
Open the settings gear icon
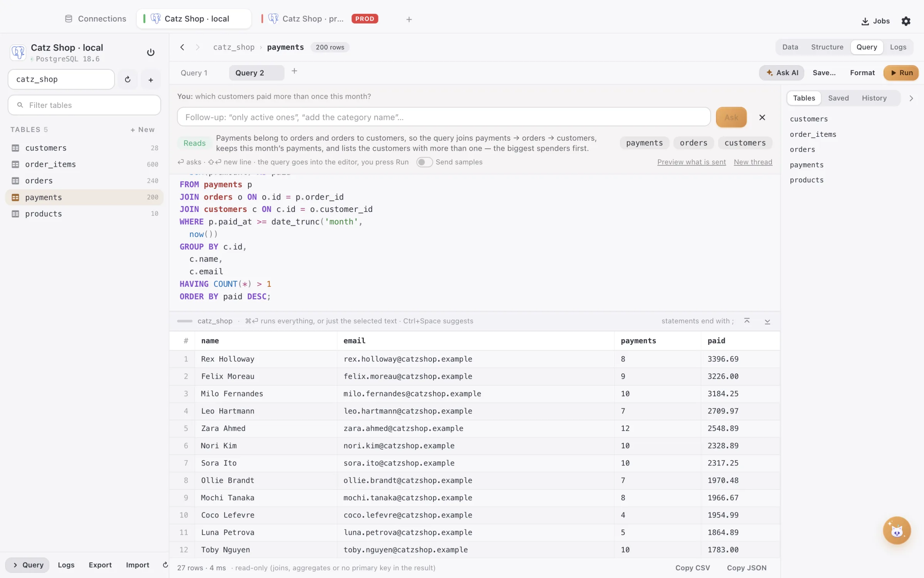click(x=906, y=21)
